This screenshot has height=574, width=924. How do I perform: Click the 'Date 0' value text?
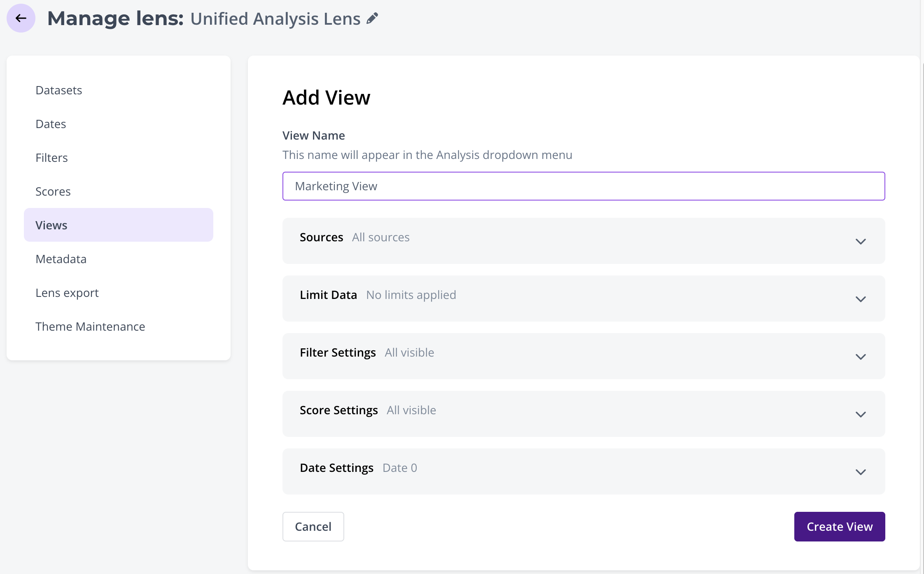pyautogui.click(x=400, y=468)
